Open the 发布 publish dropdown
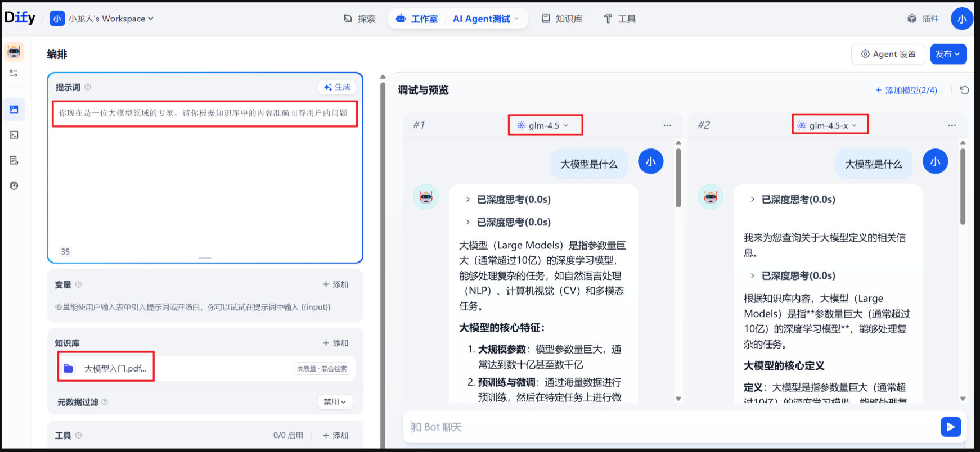980x452 pixels. coord(948,54)
